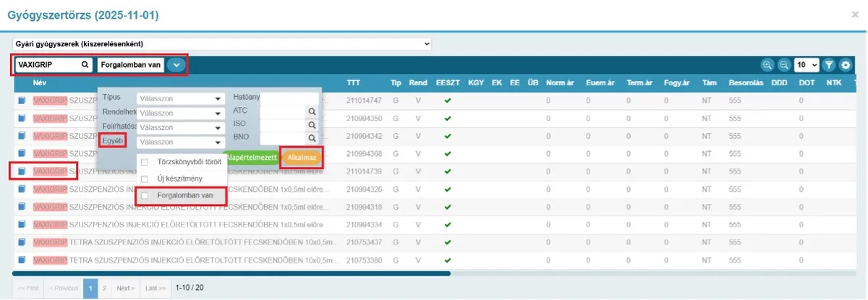Open the book icon of row 210753437
The image size is (868, 300).
(x=22, y=242)
